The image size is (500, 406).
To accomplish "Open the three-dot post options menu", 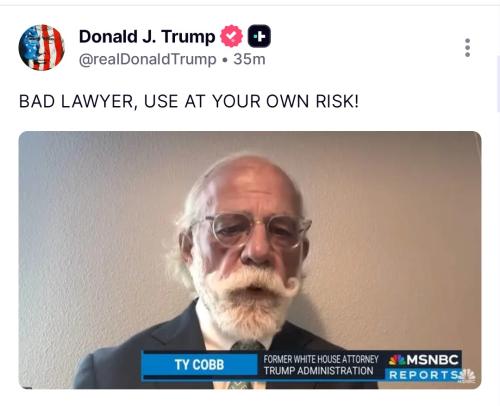I will tap(467, 47).
